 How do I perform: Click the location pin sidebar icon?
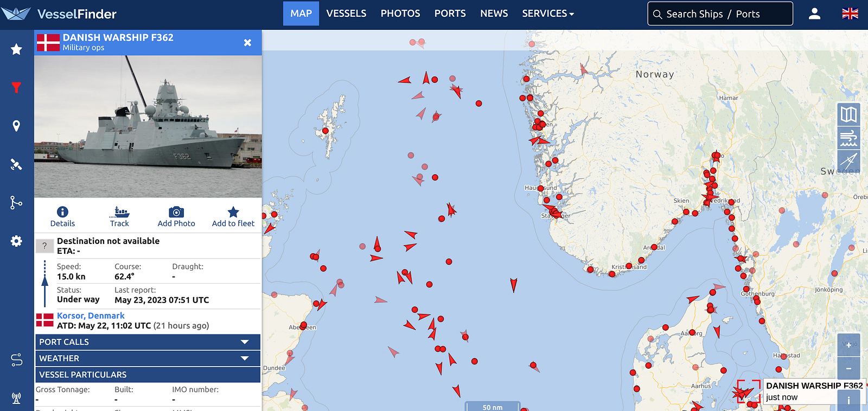tap(16, 126)
